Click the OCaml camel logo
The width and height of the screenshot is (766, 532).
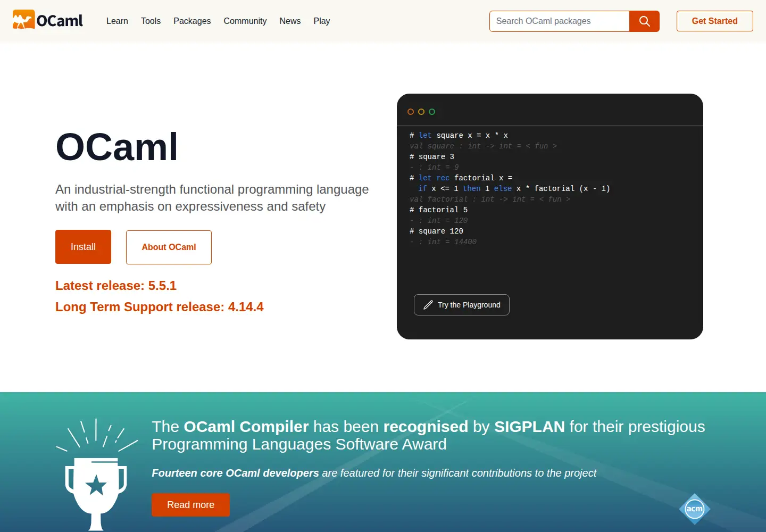[x=48, y=20]
